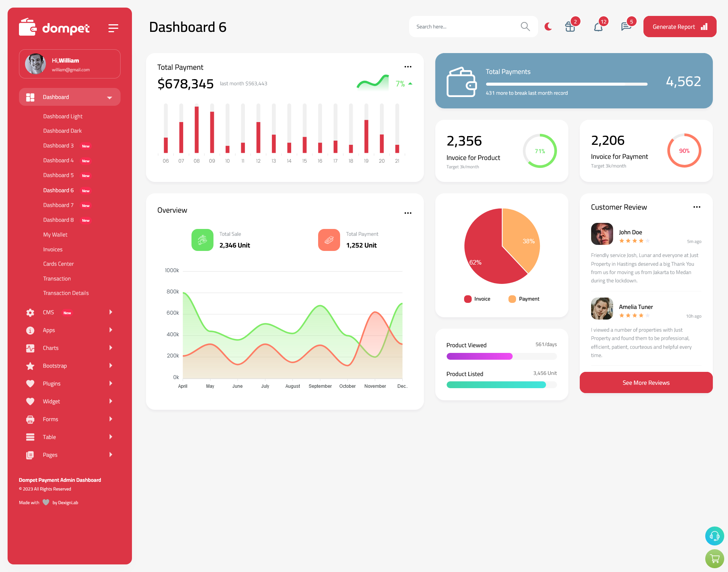Click the Generate Report bar chart icon
This screenshot has height=572, width=728.
pyautogui.click(x=704, y=27)
